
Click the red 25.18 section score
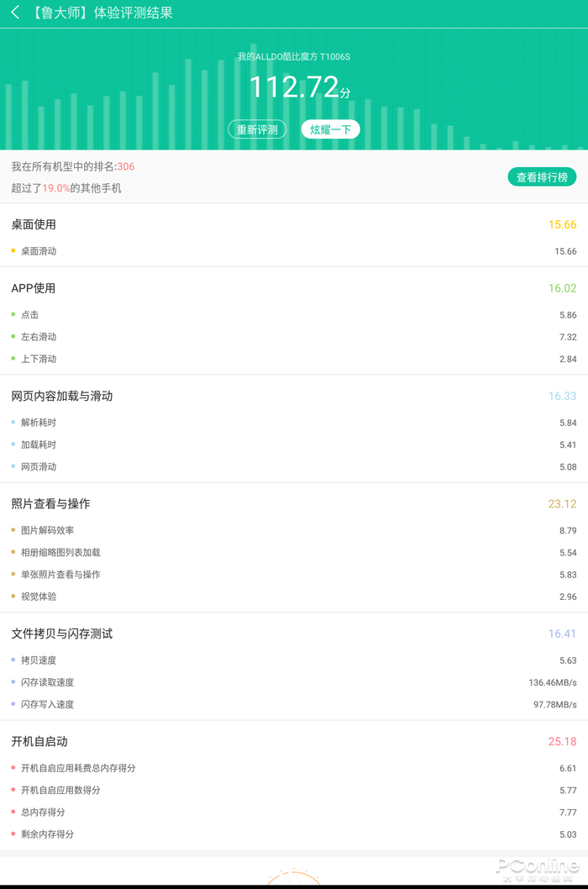(x=562, y=742)
